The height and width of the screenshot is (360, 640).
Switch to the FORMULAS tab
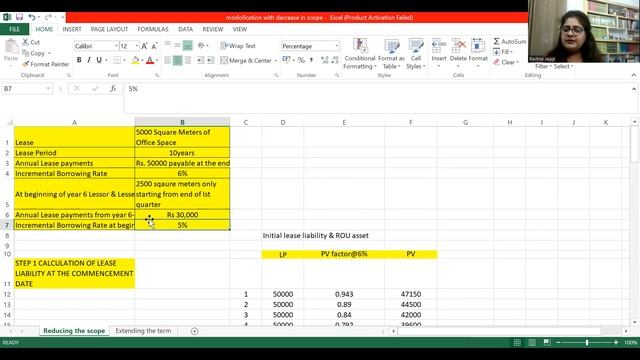tap(153, 29)
